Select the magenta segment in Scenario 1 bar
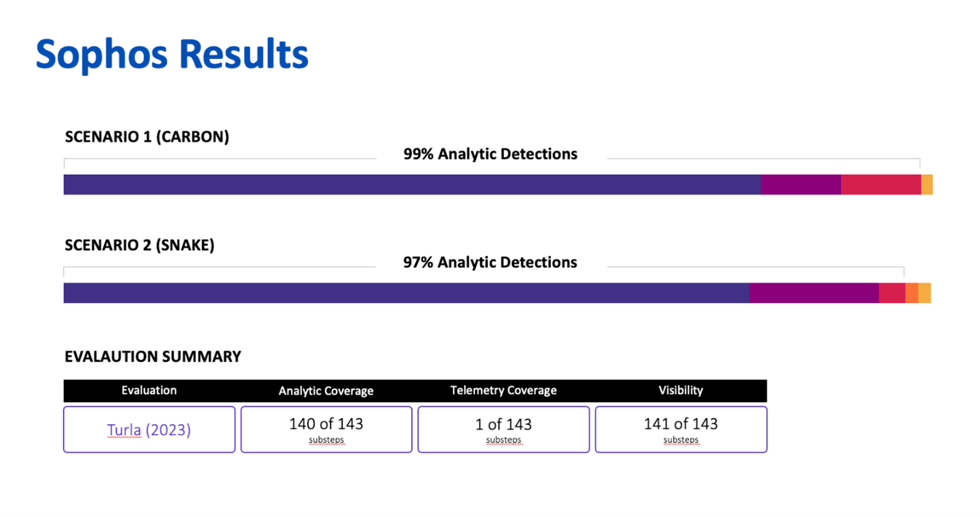Screen dimensions: 980x518 pos(800,184)
